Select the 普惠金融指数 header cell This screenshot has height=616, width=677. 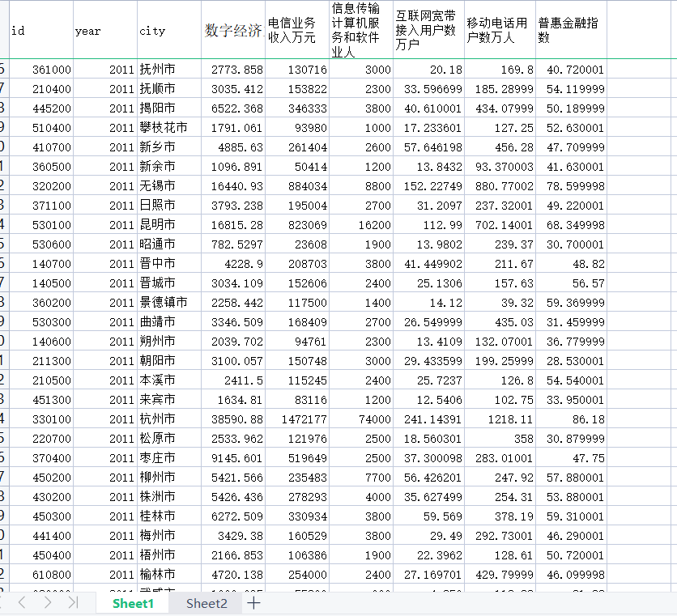(571, 30)
